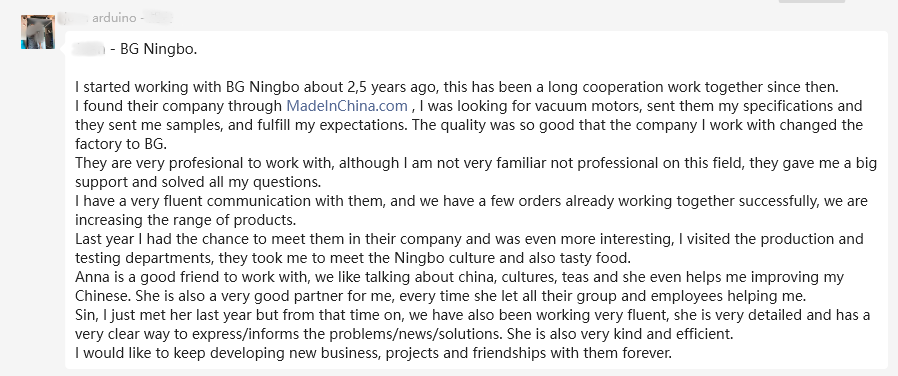Click the sender's profile avatar

pyautogui.click(x=38, y=32)
